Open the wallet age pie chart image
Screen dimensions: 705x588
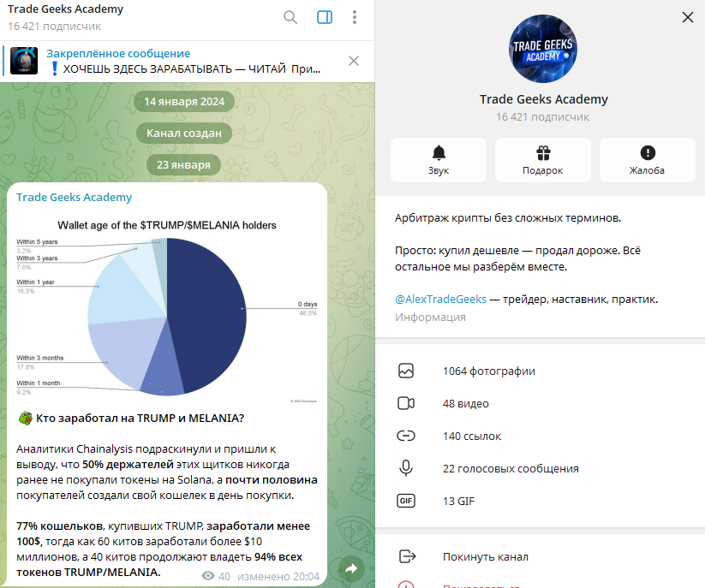coord(167,308)
